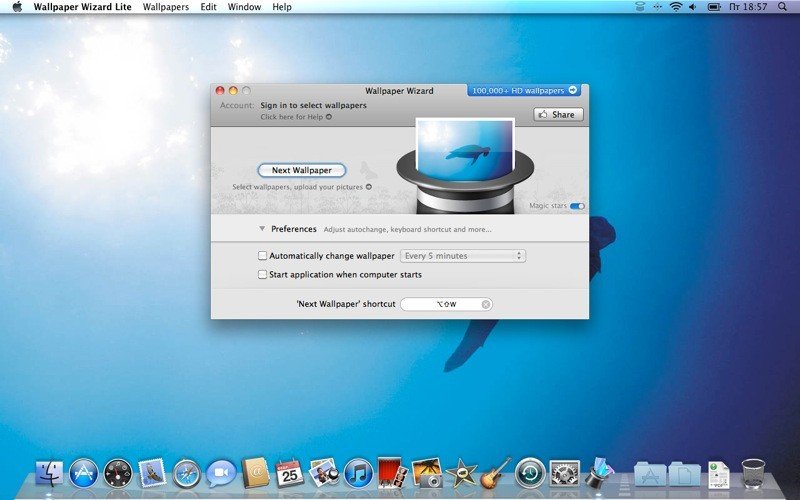Click the 'Click here for Help' link
Screen dimensions: 800x500
pos(291,117)
